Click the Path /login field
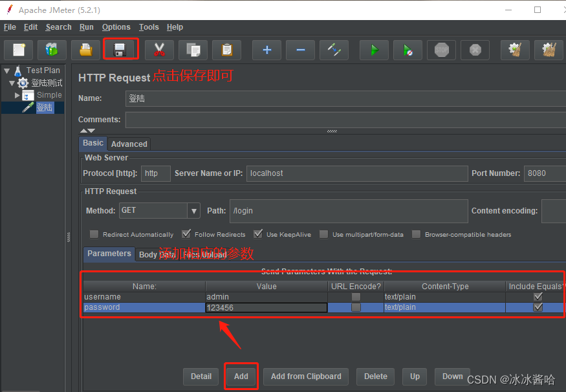 click(349, 211)
